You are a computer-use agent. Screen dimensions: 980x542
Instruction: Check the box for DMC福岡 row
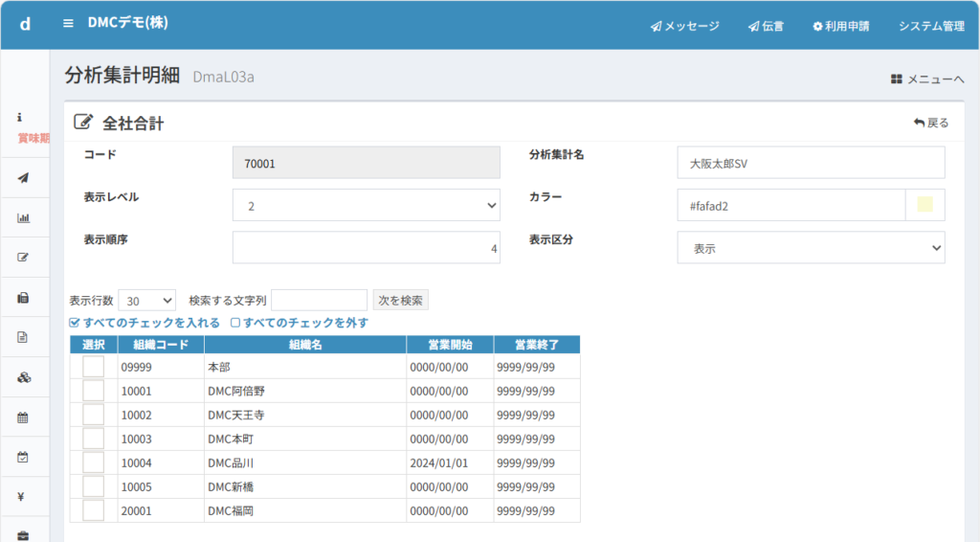pyautogui.click(x=93, y=510)
